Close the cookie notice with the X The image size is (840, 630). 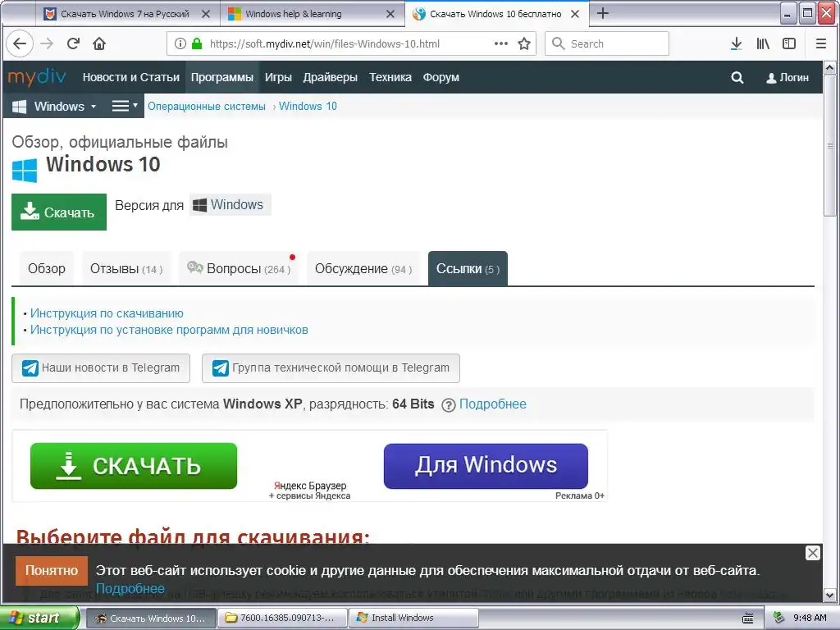pyautogui.click(x=813, y=553)
